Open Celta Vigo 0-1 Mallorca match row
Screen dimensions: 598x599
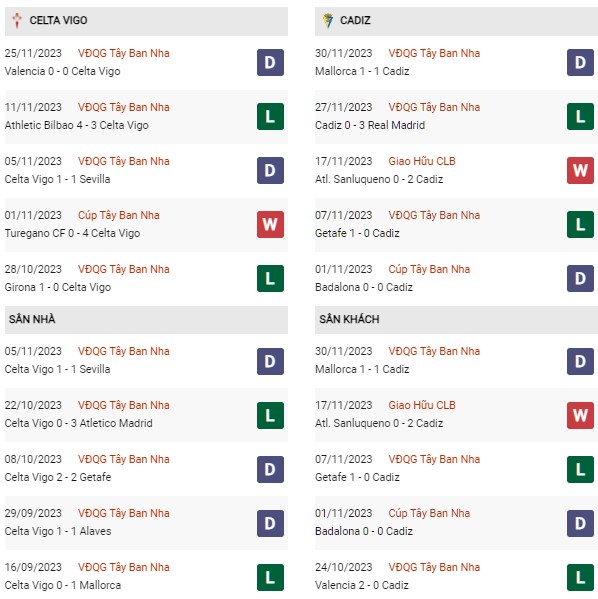click(146, 576)
